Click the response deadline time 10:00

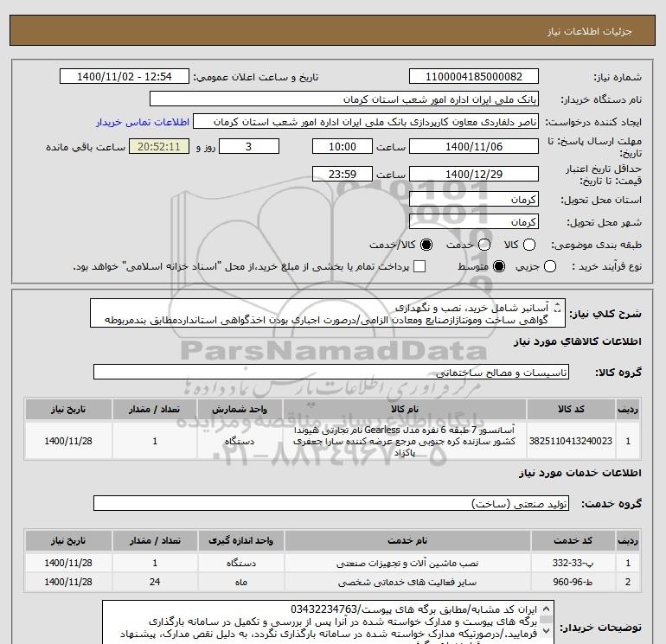coord(343,146)
